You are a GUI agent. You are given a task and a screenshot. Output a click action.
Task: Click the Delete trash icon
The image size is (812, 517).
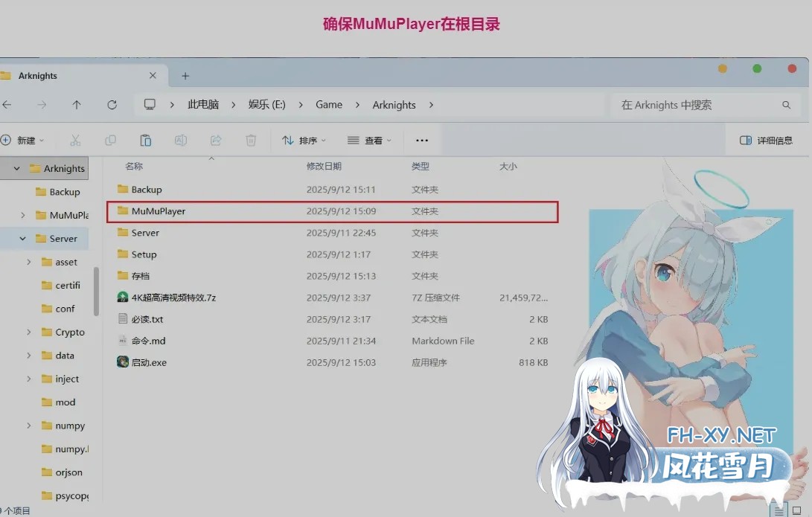point(251,140)
